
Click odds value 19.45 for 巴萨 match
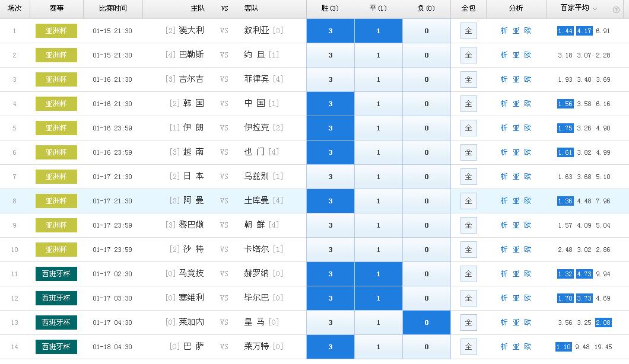point(603,347)
